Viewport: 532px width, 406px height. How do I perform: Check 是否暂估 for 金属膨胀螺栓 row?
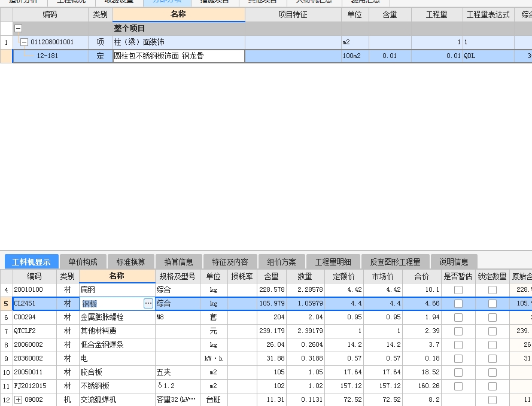[458, 318]
